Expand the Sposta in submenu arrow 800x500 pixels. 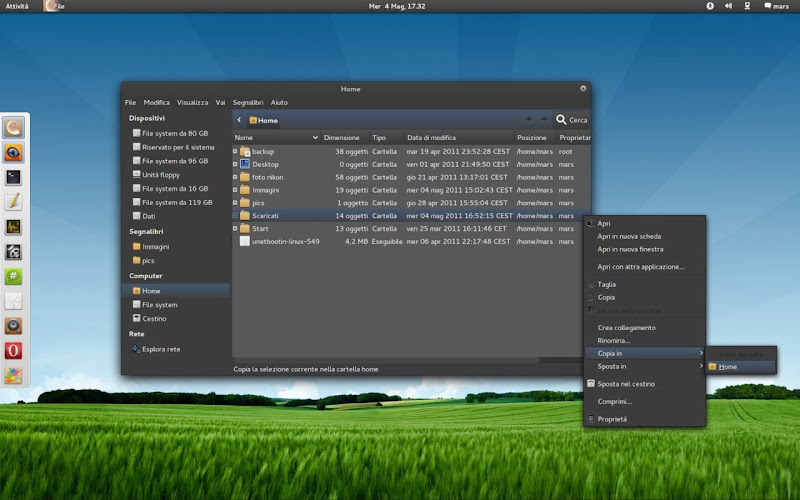pos(700,366)
